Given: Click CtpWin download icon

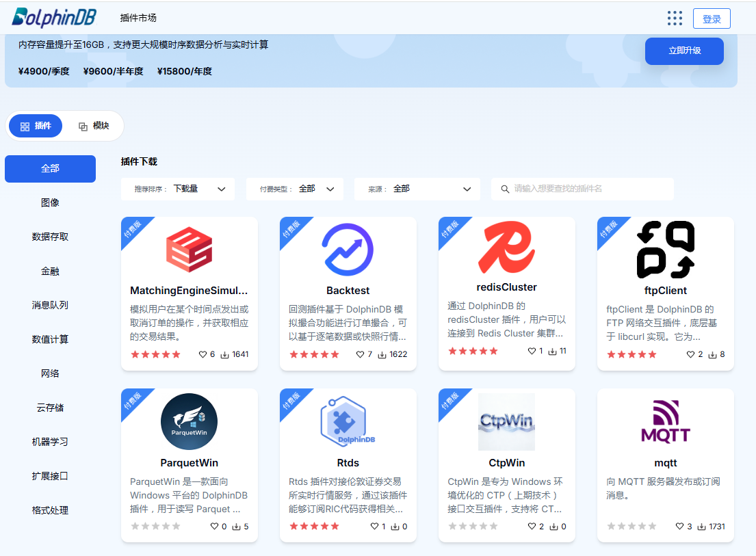Looking at the screenshot, I should coord(554,527).
